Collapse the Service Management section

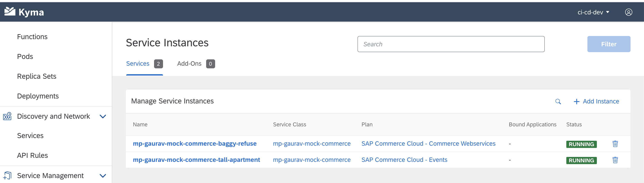103,176
